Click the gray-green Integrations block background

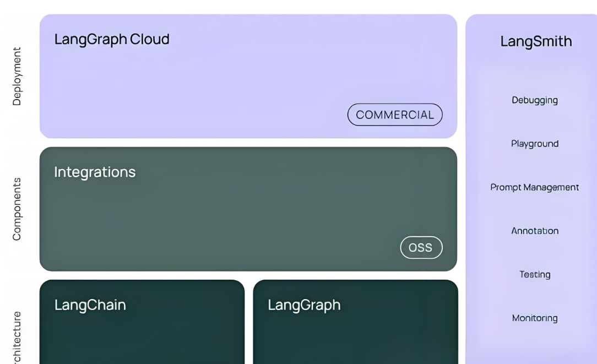click(x=220, y=220)
